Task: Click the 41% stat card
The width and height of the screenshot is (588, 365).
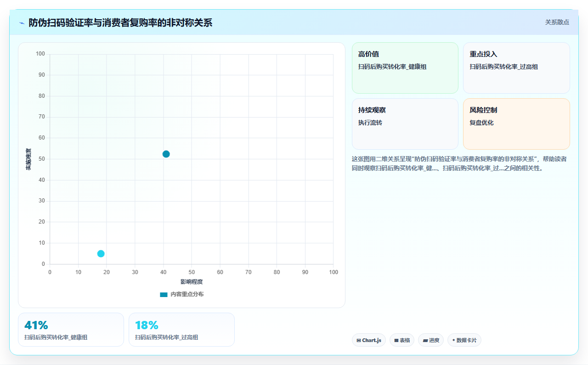Action: click(x=71, y=330)
